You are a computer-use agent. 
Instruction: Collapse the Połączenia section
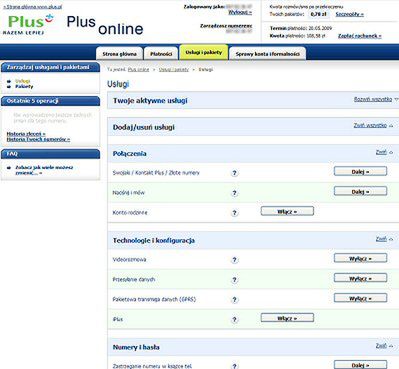click(x=381, y=152)
